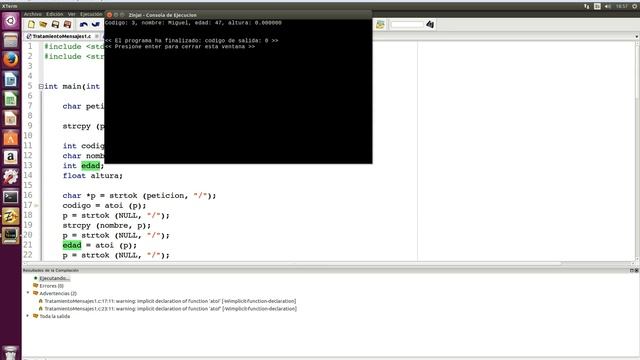Open the session power gear menu

pos(635,6)
